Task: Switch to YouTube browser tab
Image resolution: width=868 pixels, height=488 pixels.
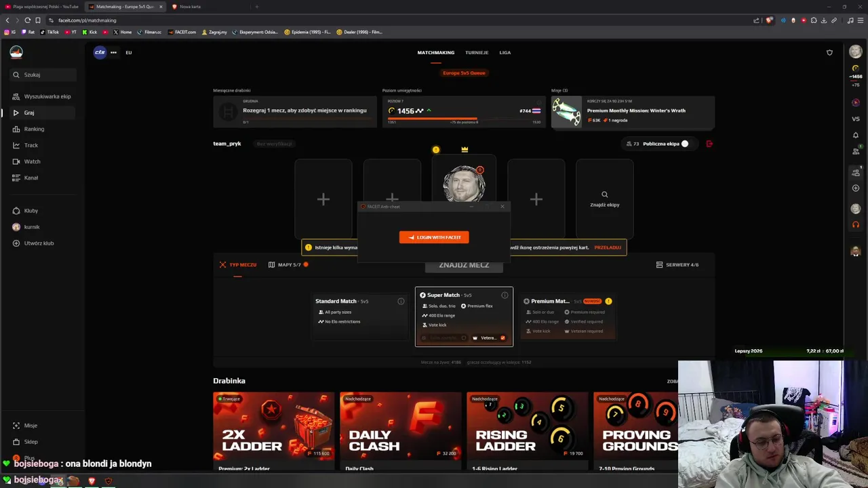Action: (42, 7)
